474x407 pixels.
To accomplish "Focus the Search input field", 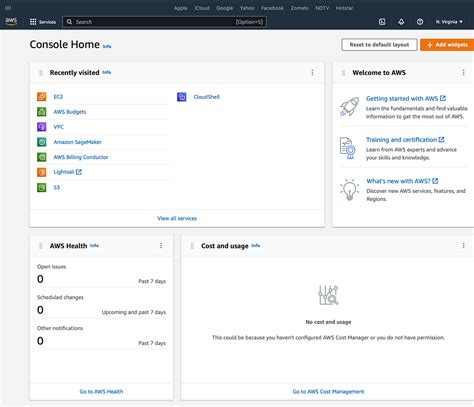I will click(164, 22).
